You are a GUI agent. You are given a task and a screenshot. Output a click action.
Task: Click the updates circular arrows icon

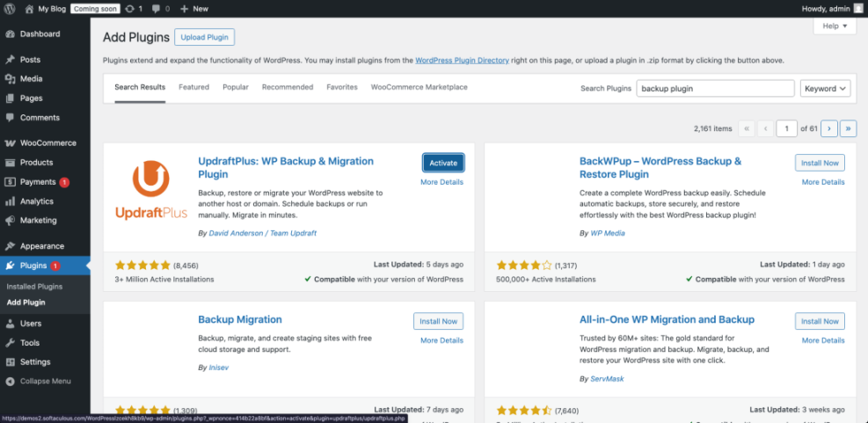129,8
